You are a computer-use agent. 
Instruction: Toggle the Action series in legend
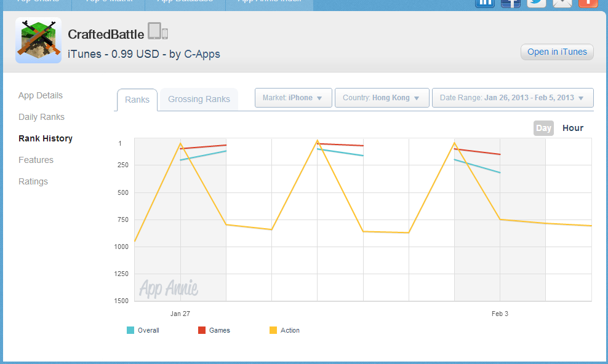pyautogui.click(x=284, y=330)
